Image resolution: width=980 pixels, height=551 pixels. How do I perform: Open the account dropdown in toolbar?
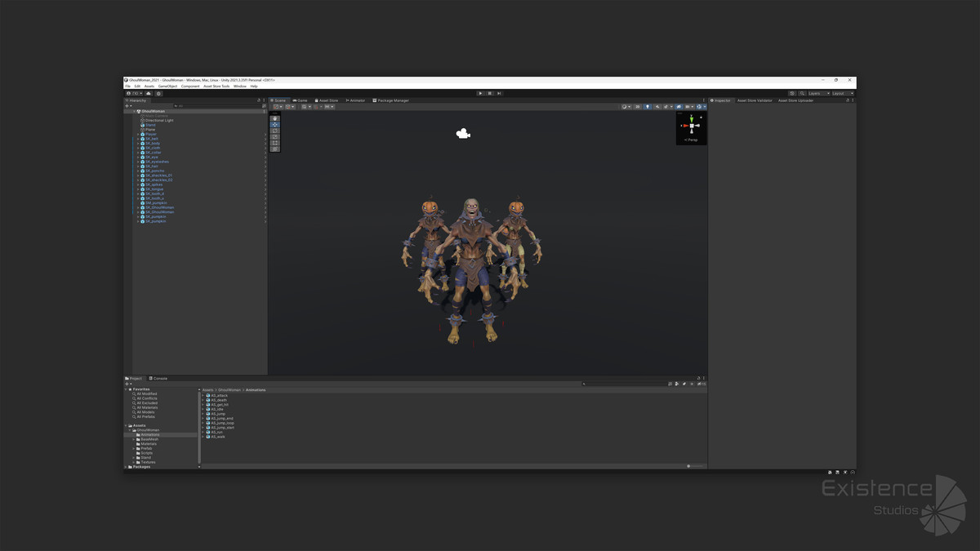(134, 93)
